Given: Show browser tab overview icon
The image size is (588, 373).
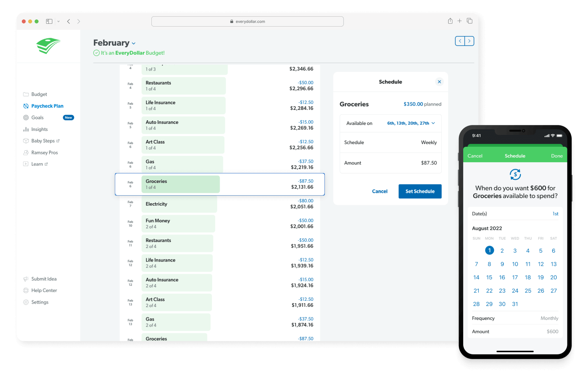Looking at the screenshot, I should pos(470,21).
